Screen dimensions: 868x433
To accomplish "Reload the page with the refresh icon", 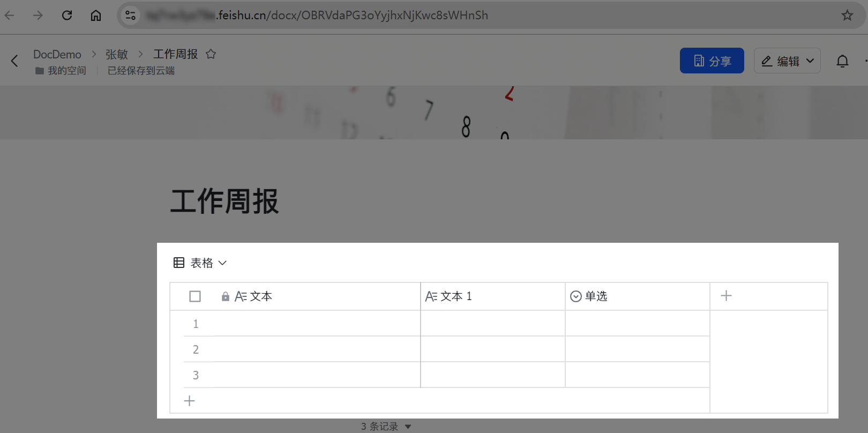I will 67,16.
